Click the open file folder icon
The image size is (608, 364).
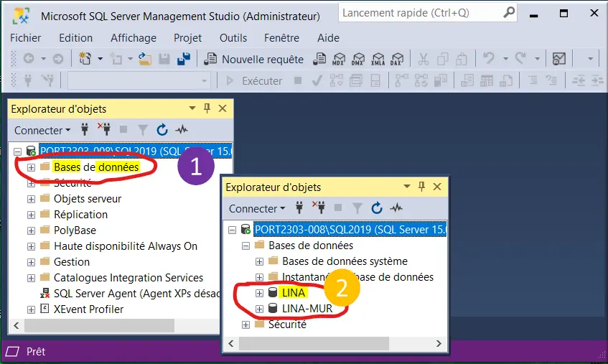145,59
